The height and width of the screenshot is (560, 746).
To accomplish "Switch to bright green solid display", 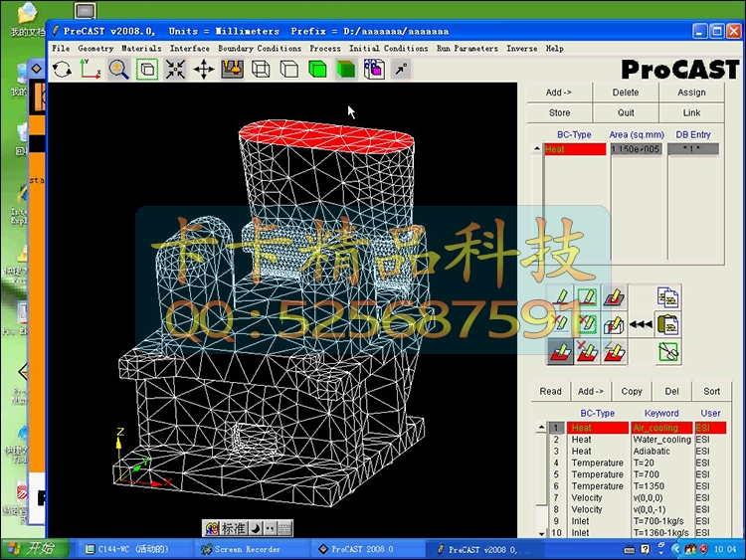I will click(317, 70).
